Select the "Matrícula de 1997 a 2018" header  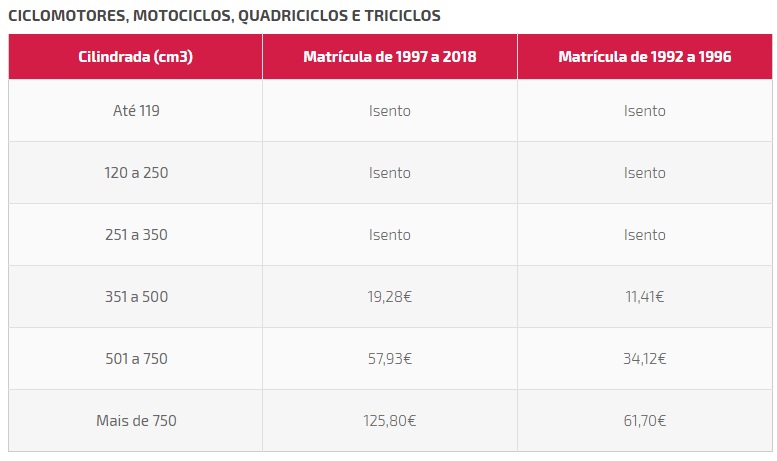(390, 57)
